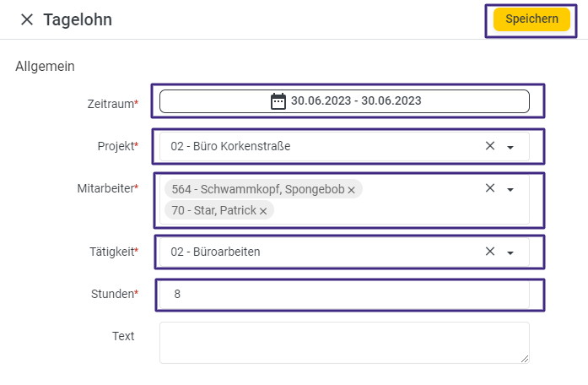
Task: Clear the selected Projekt with X icon
Action: 490,146
